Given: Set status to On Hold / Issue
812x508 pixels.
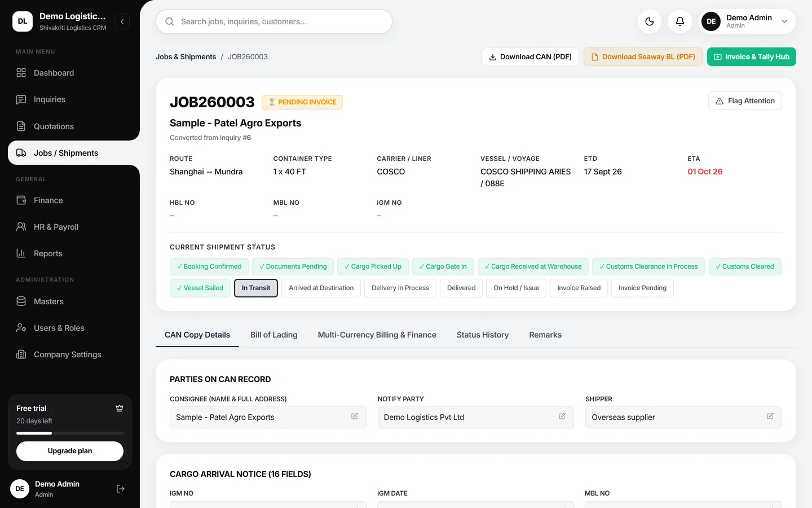Looking at the screenshot, I should tap(517, 288).
